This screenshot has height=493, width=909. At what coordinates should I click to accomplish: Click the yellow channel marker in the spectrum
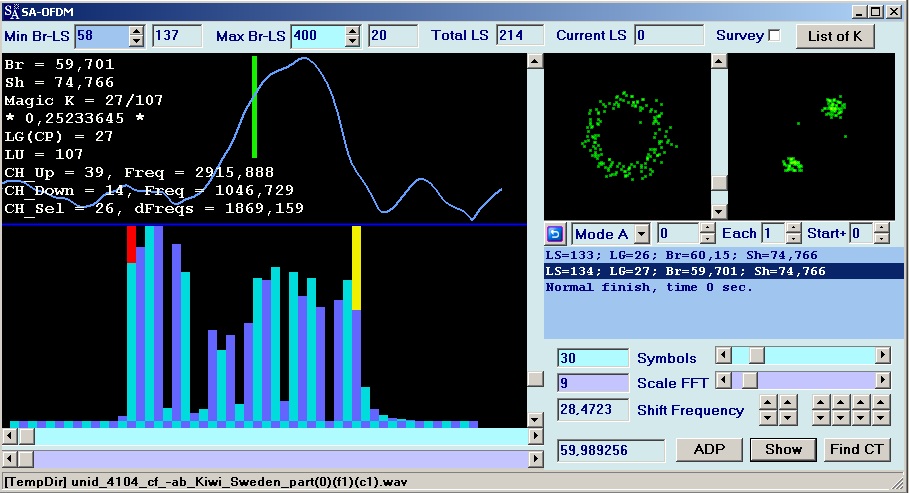pyautogui.click(x=357, y=268)
